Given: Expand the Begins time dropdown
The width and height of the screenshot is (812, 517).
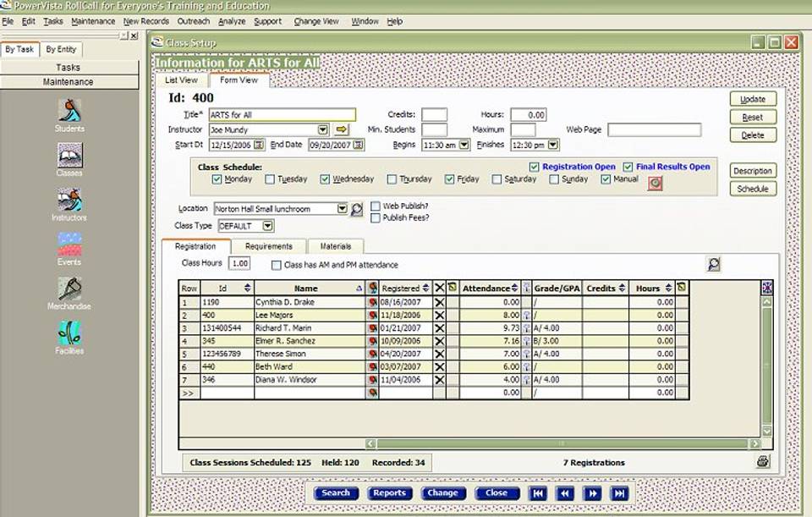Looking at the screenshot, I should [464, 146].
